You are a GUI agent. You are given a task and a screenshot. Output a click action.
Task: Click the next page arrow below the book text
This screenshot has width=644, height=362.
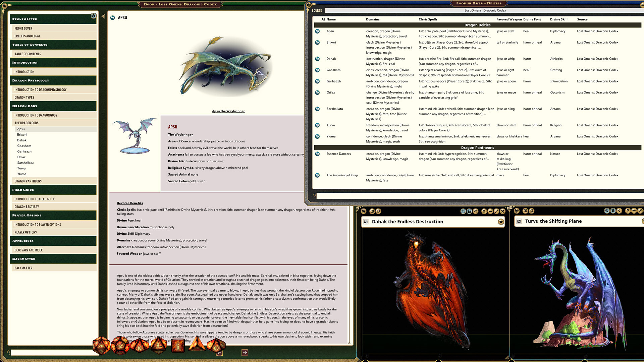coord(245,352)
